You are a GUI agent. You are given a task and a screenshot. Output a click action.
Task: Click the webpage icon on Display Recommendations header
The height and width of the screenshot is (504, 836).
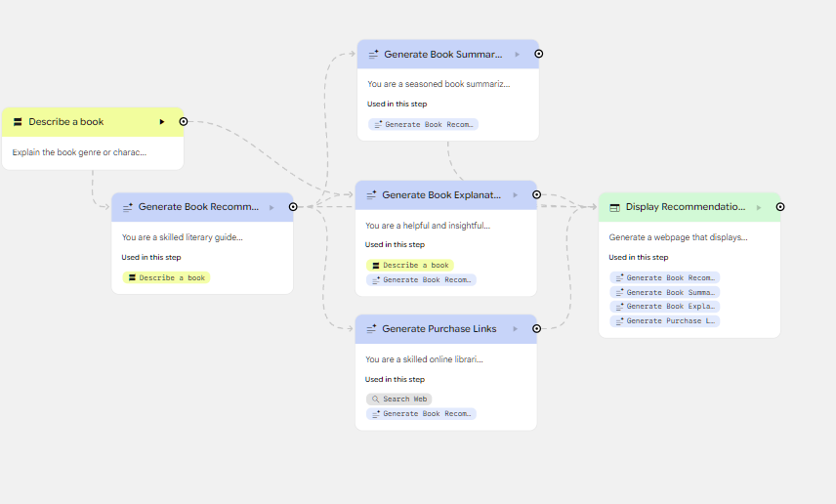tap(614, 207)
